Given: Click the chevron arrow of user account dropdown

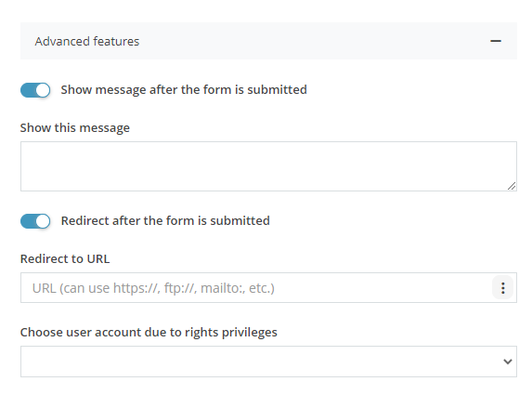Looking at the screenshot, I should click(508, 362).
